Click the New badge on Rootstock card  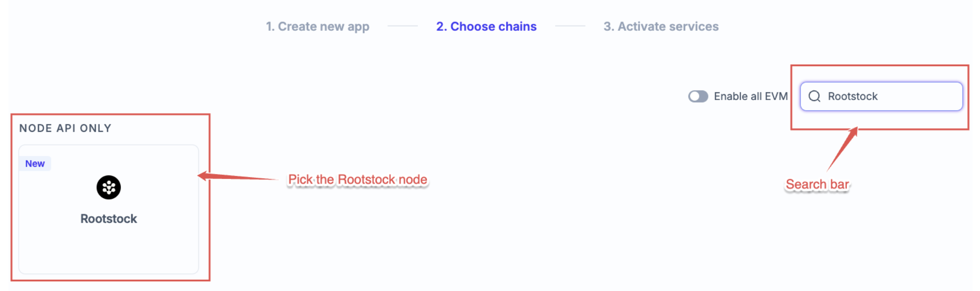(x=35, y=164)
